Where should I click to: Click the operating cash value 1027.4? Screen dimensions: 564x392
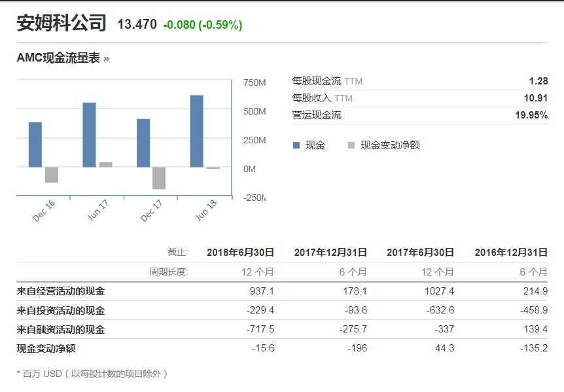click(439, 291)
